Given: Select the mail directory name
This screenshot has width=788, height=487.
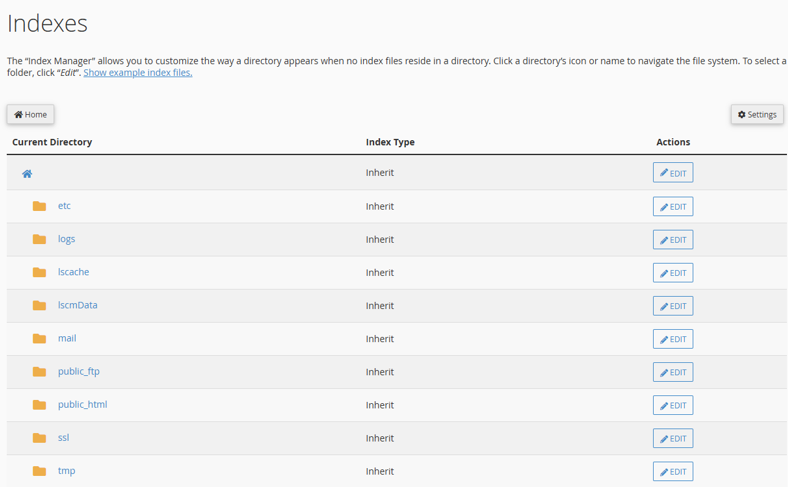Looking at the screenshot, I should click(67, 339).
